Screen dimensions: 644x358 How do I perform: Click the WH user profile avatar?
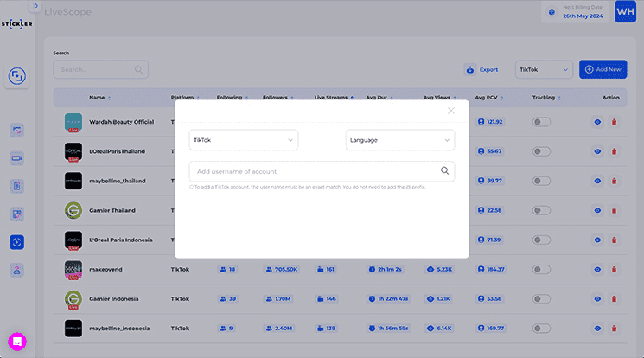pos(626,12)
